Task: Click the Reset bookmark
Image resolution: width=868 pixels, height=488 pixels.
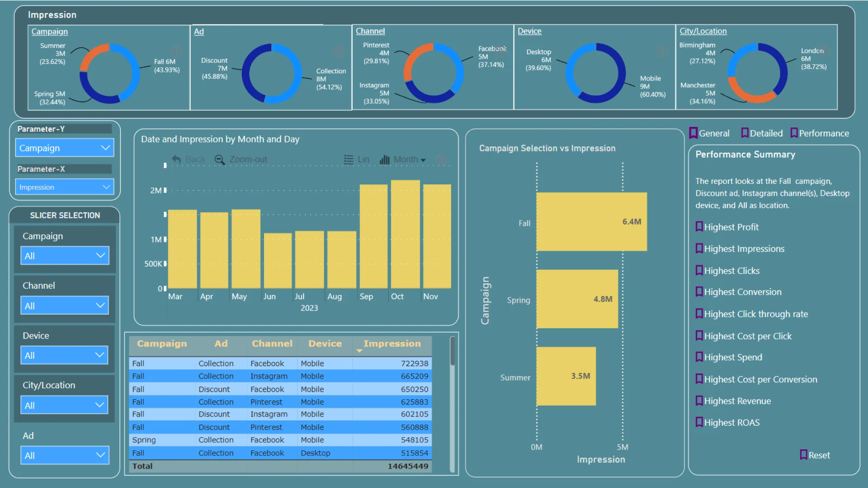Action: tap(815, 455)
